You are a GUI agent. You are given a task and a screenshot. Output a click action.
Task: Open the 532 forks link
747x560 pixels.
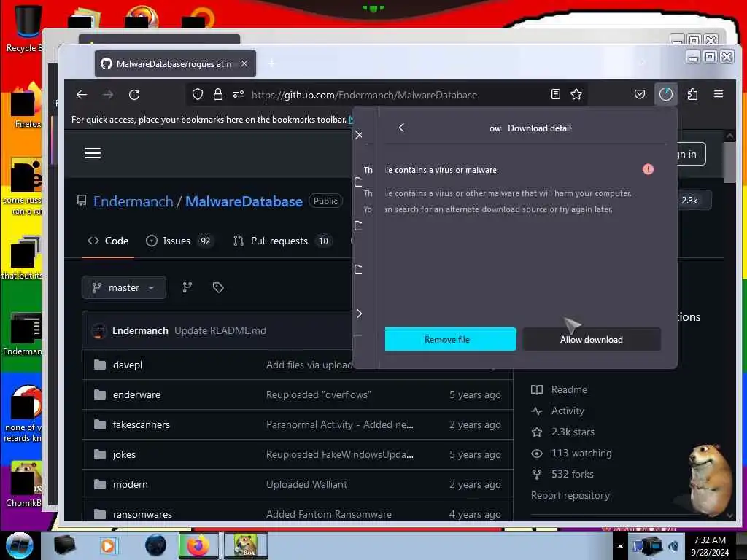[x=572, y=474]
